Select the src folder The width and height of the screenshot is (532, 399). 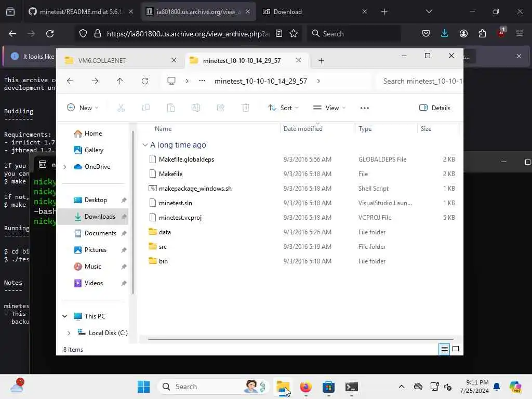(x=163, y=247)
